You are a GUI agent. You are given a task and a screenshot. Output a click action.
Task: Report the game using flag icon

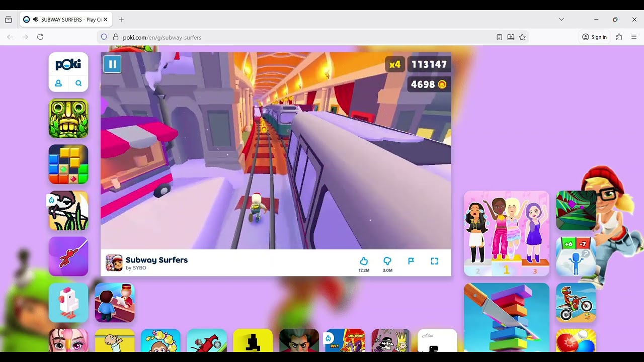pyautogui.click(x=411, y=261)
